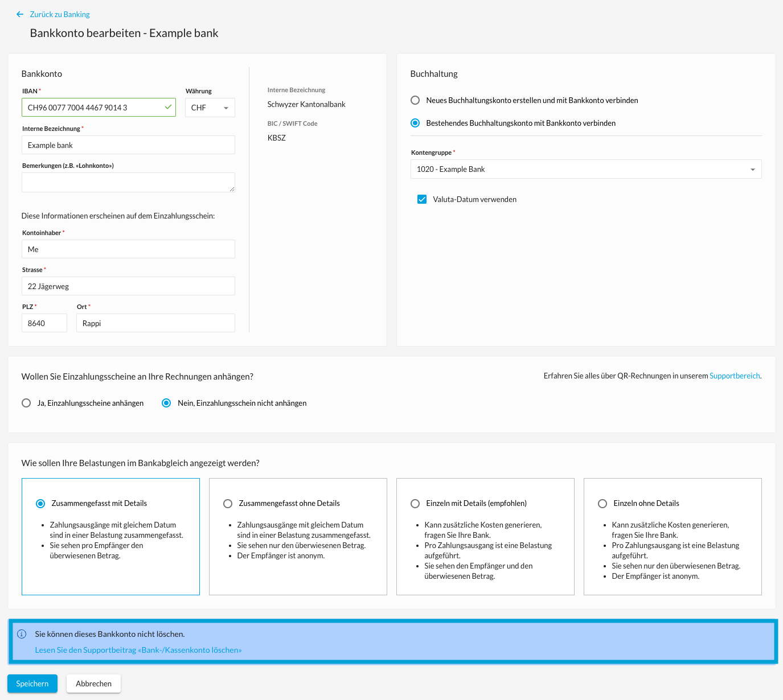
Task: Click the Strasse field with 22 Jägerweg
Action: (128, 286)
